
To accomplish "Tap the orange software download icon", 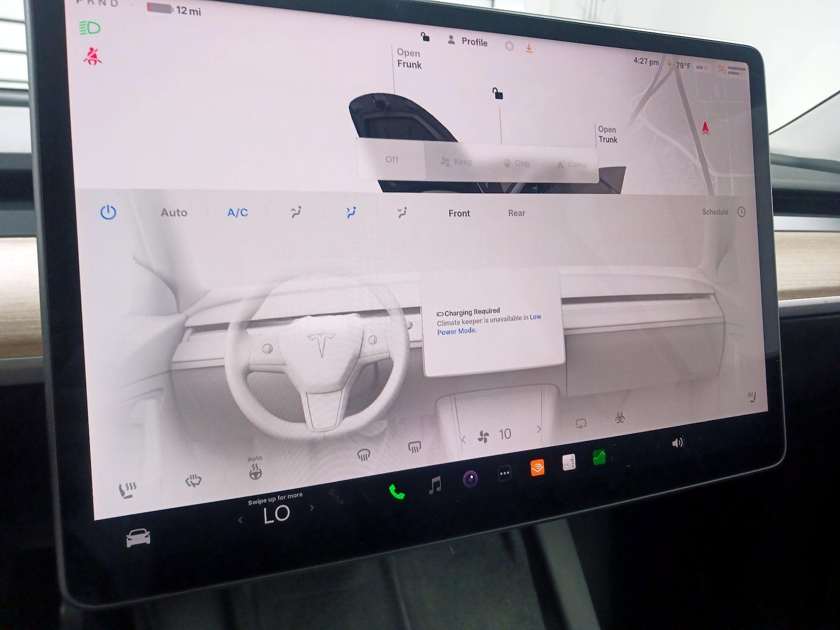I will [x=529, y=48].
